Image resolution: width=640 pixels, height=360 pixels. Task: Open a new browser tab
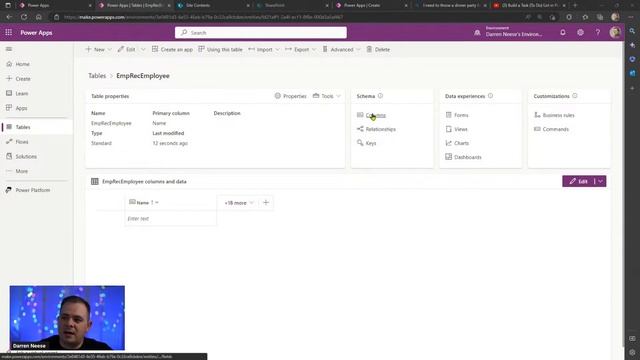pos(575,5)
